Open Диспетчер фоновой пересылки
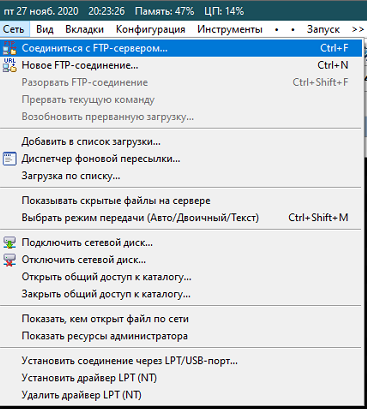The width and height of the screenshot is (367, 409). pos(181,159)
